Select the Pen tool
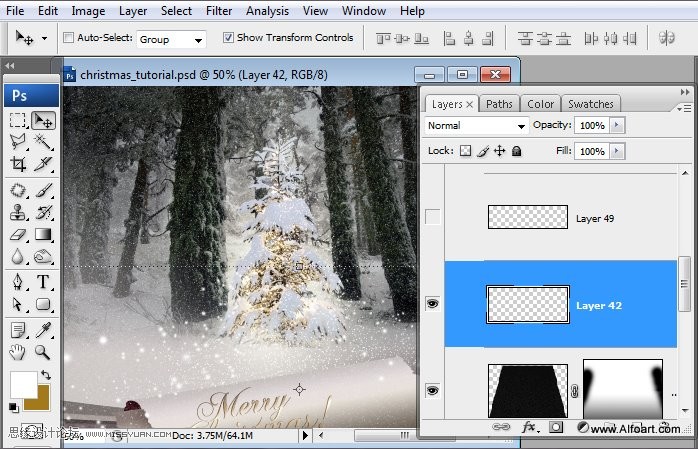This screenshot has width=698, height=449. (18, 282)
